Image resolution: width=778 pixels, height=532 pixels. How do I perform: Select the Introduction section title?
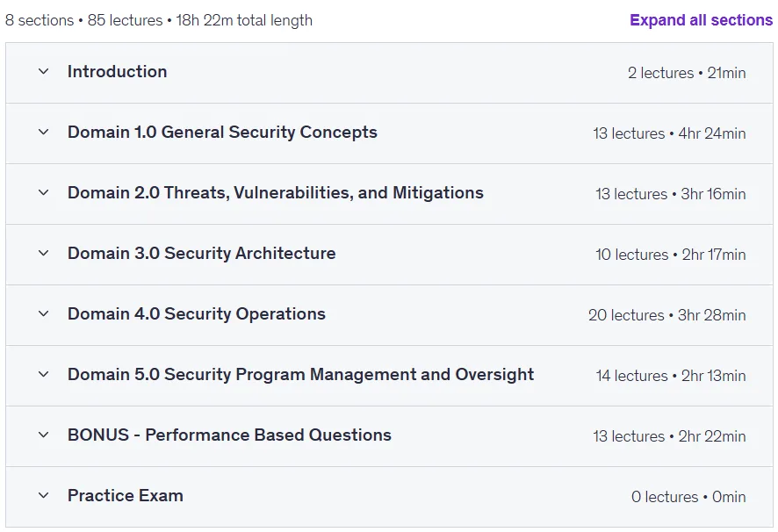pyautogui.click(x=117, y=71)
